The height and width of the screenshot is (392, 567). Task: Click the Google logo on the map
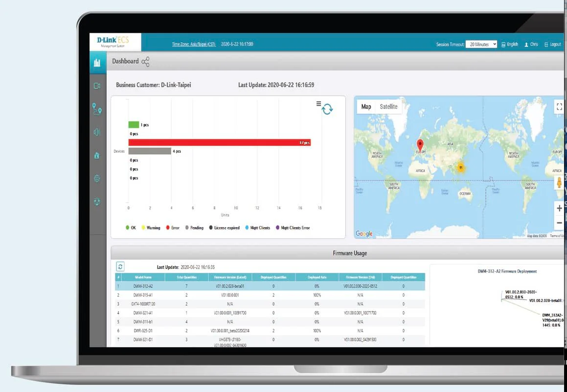(x=364, y=233)
